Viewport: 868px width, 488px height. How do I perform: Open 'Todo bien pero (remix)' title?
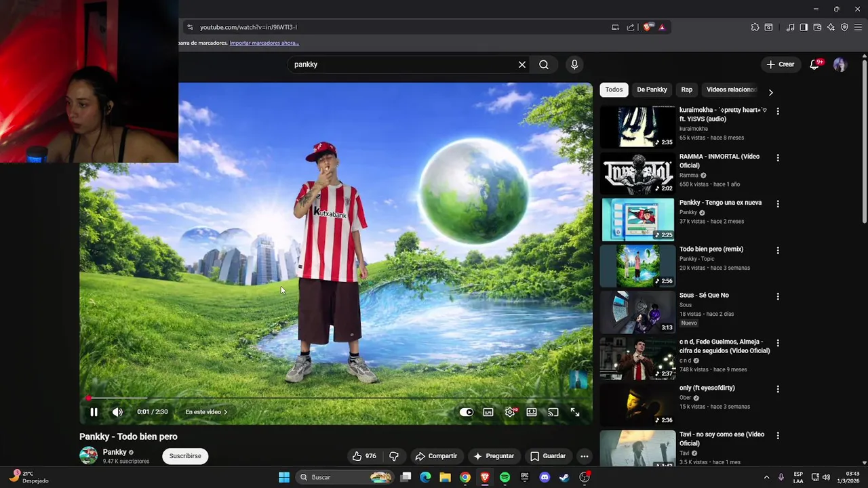[711, 249]
